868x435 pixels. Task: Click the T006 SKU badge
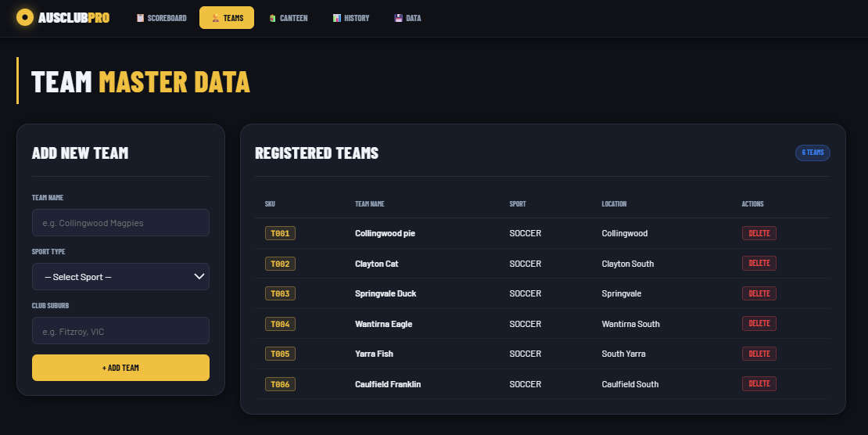click(x=280, y=384)
